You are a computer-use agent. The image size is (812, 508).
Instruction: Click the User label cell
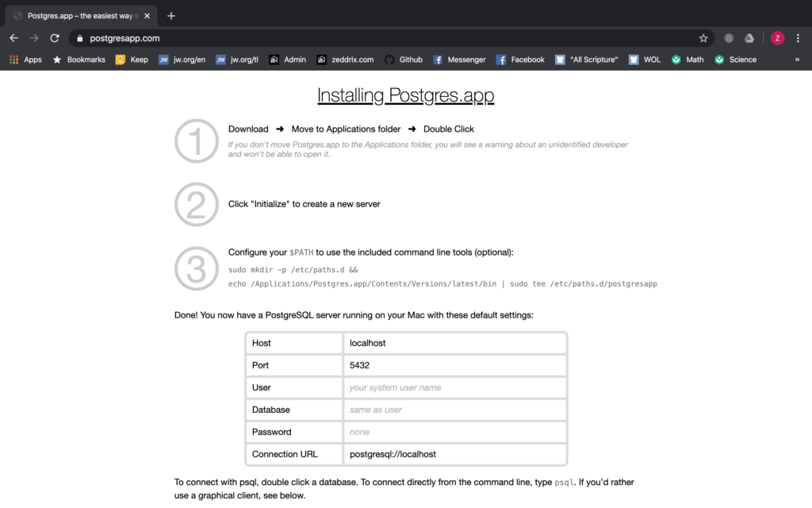point(293,387)
